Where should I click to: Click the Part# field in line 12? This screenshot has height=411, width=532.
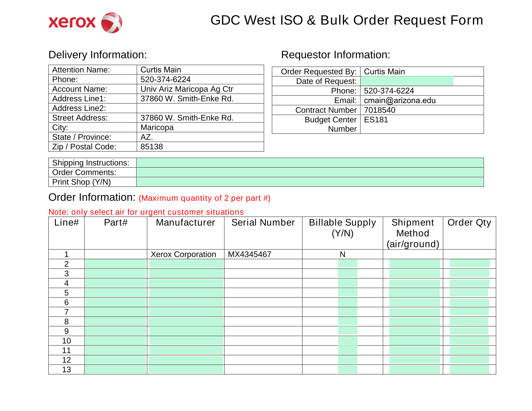coord(115,360)
